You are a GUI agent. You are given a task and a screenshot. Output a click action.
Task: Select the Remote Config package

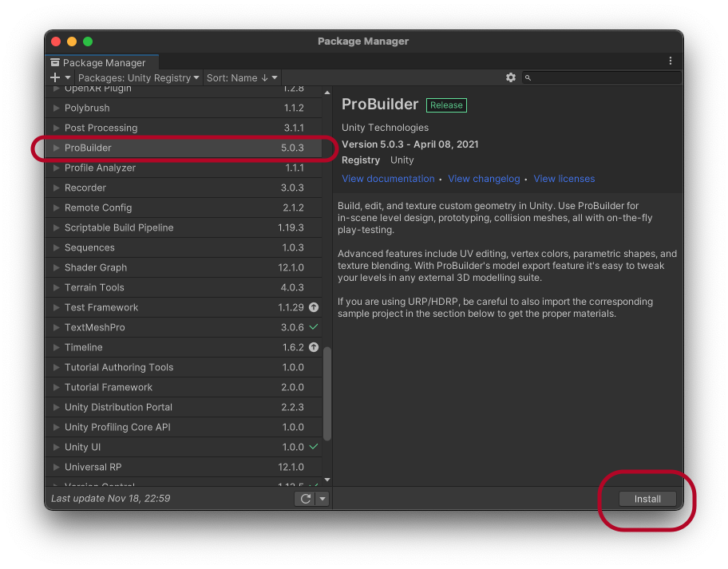pos(184,207)
